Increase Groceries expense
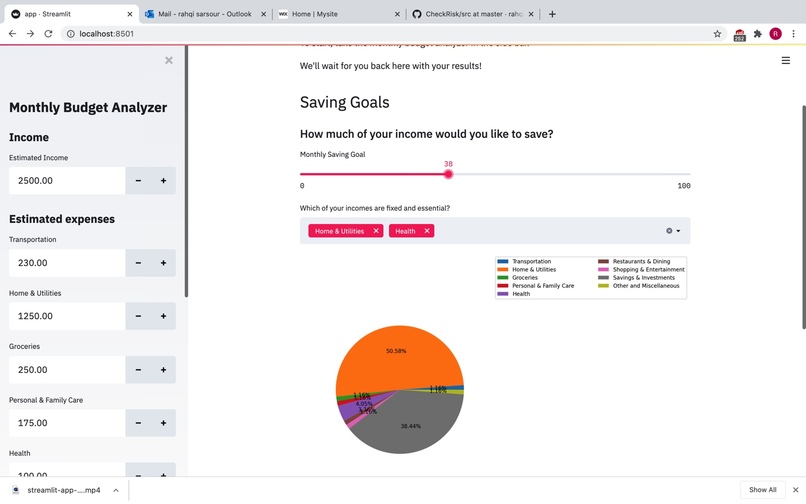 (163, 370)
